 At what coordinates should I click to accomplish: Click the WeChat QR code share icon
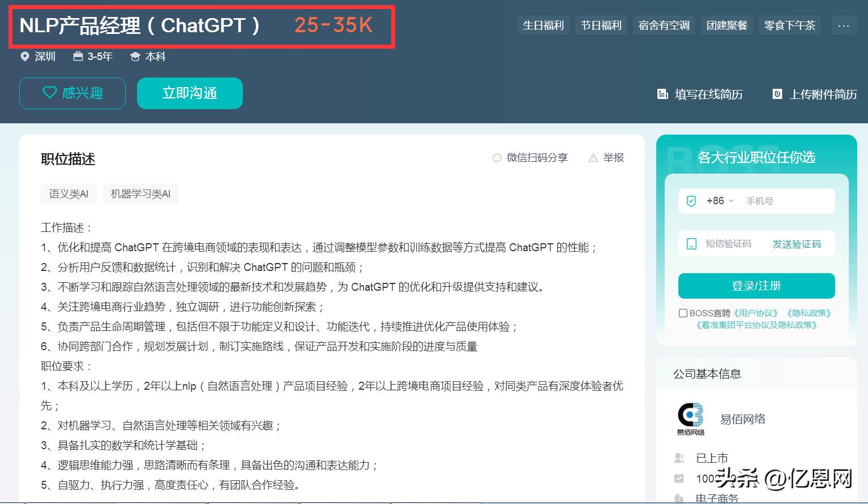tap(498, 157)
